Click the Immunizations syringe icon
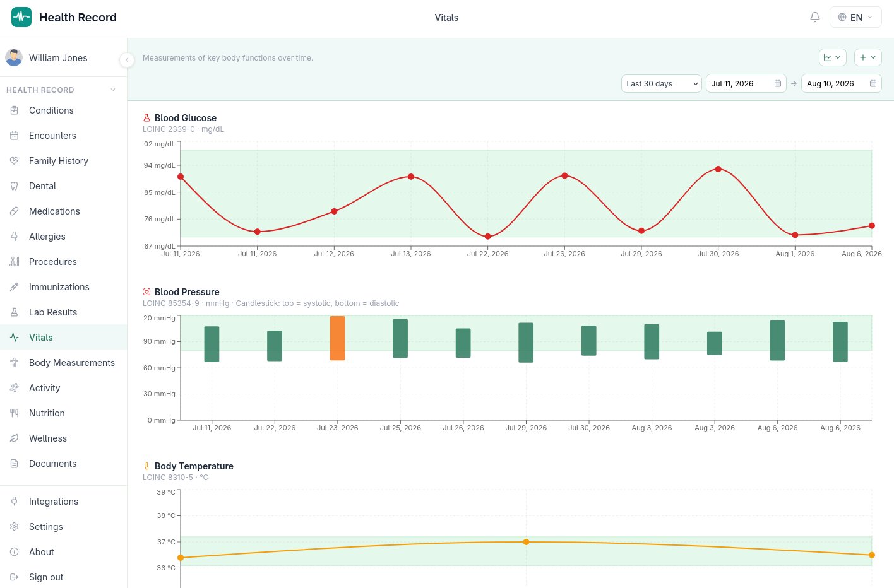 15,287
